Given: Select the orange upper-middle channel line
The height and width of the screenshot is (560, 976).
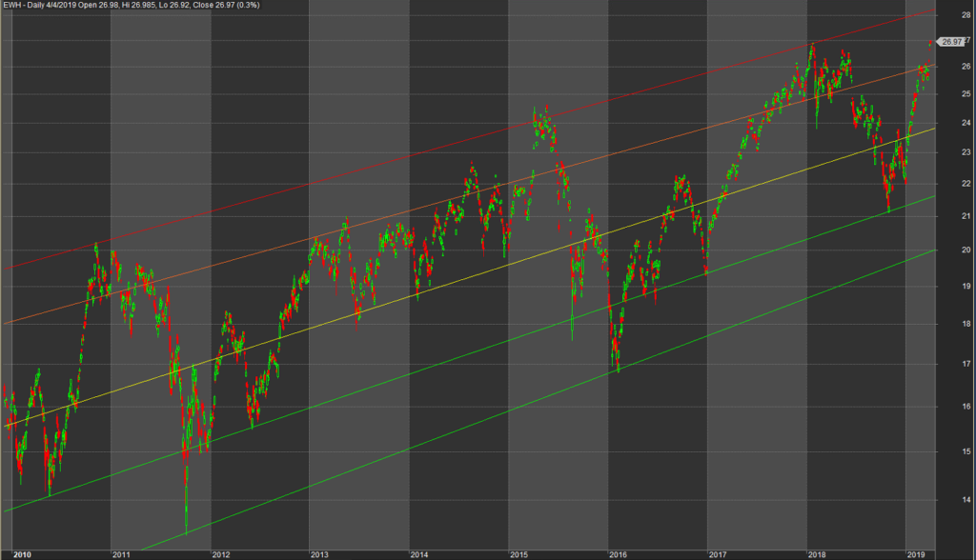Looking at the screenshot, I should (470, 194).
